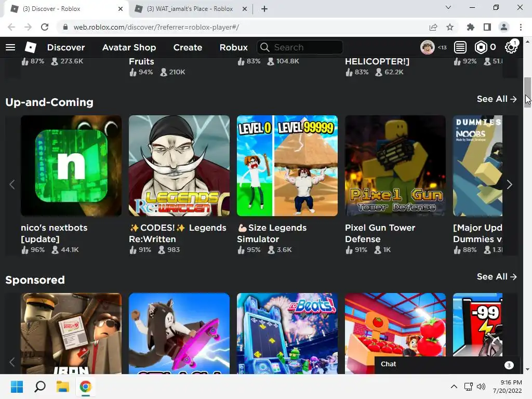The height and width of the screenshot is (399, 532).
Task: Open the volume speaker tray icon
Action: [x=481, y=387]
